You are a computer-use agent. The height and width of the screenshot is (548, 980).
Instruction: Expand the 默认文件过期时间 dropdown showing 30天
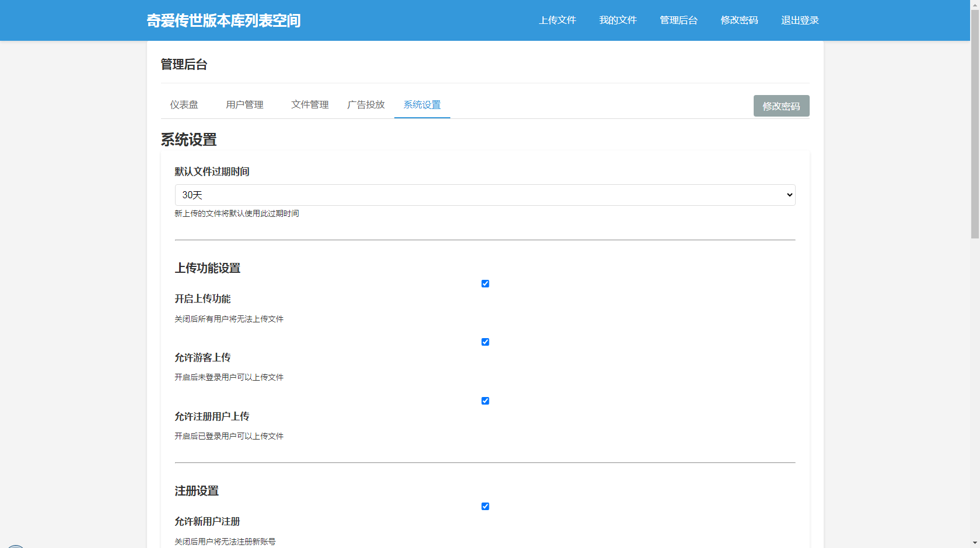click(485, 195)
